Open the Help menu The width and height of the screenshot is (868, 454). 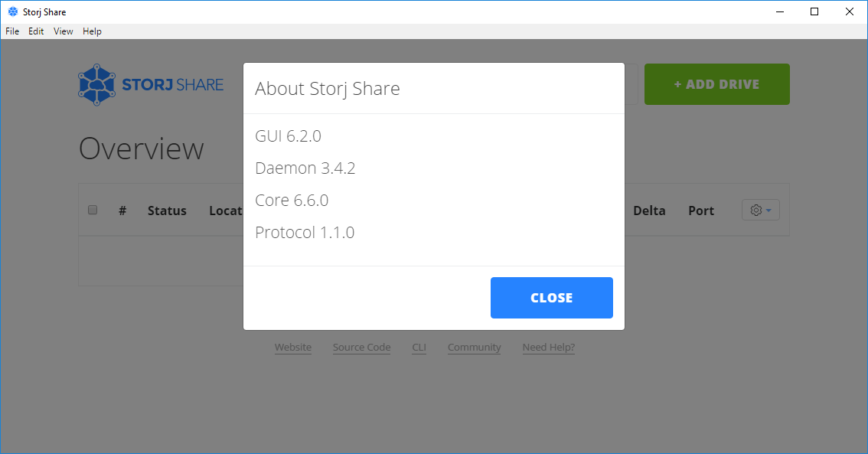coord(92,31)
